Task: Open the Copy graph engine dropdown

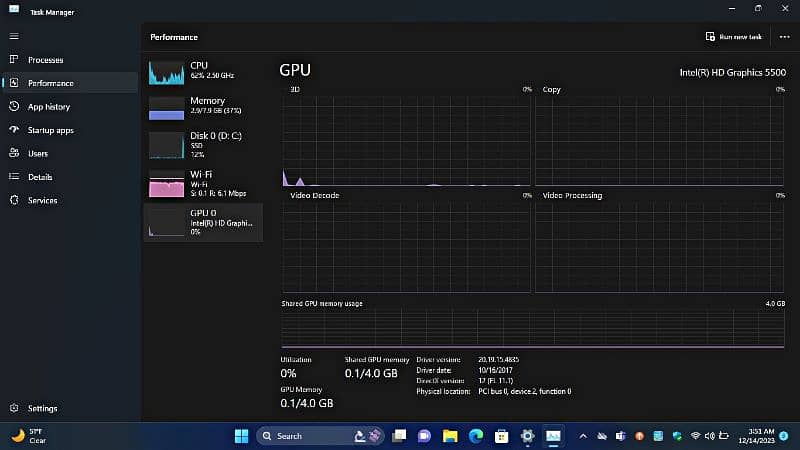Action: (x=551, y=89)
